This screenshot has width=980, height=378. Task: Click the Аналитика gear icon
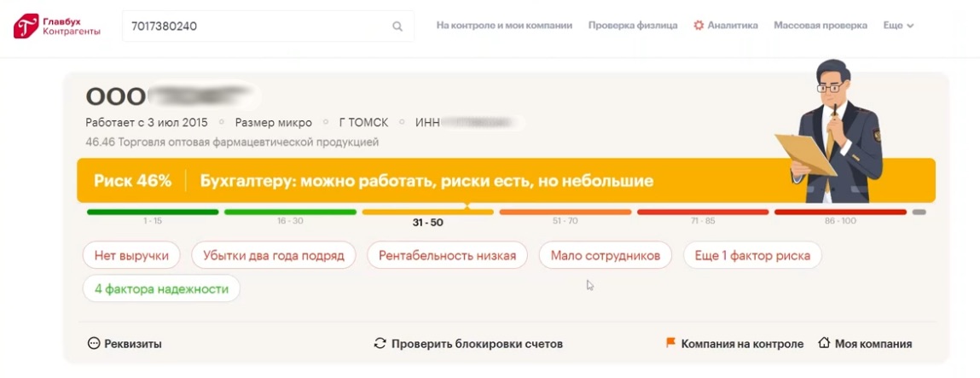699,26
